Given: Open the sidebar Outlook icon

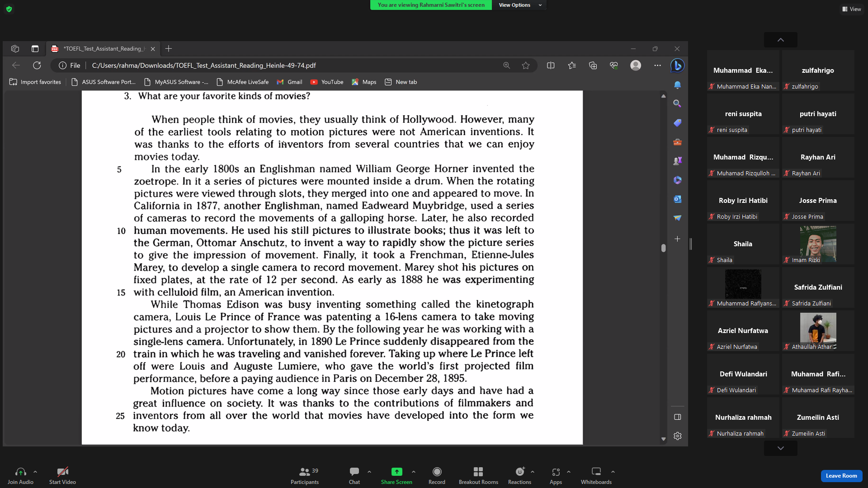Looking at the screenshot, I should (x=677, y=199).
